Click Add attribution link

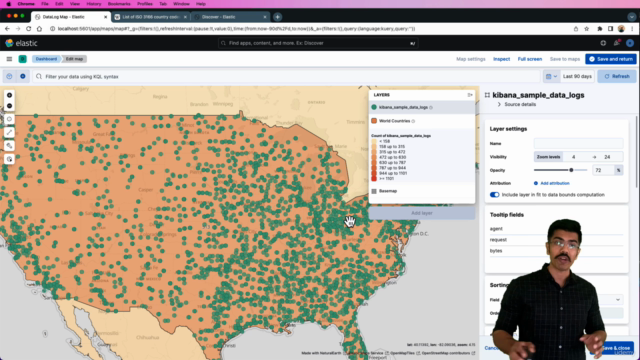click(551, 183)
